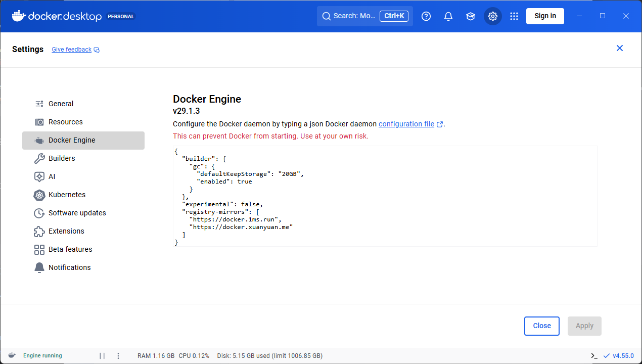This screenshot has height=364, width=642.
Task: Click inside the daemon JSON editor
Action: [x=384, y=196]
